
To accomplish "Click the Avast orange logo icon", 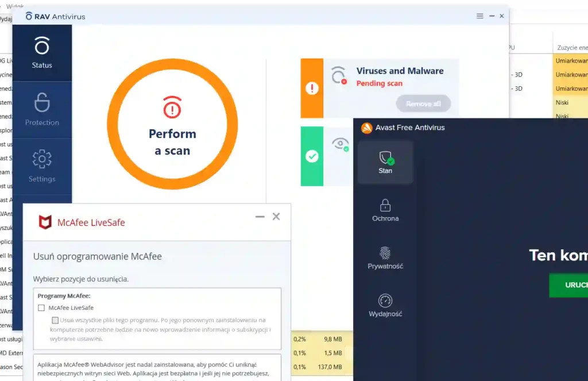I will pos(366,128).
